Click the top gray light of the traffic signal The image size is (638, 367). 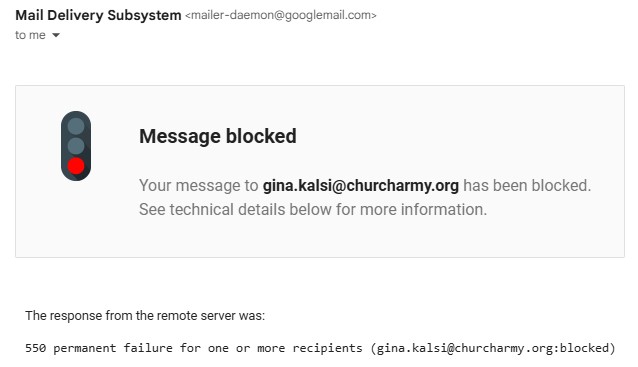click(76, 126)
